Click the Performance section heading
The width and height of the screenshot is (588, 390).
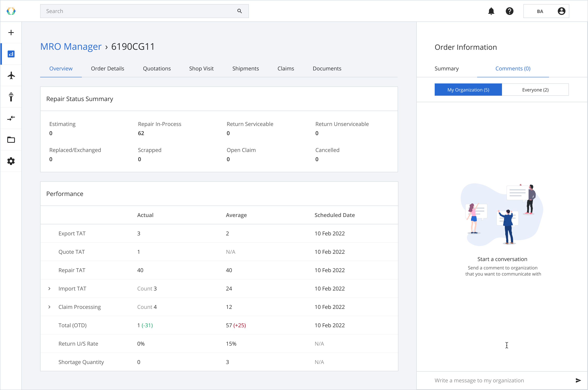pos(65,194)
